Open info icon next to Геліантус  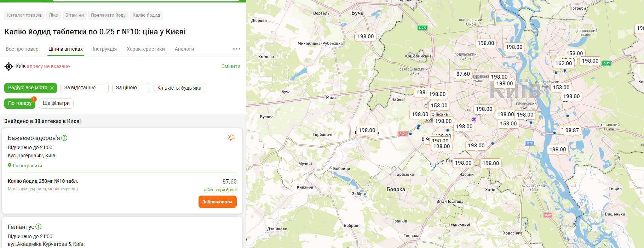(39, 226)
